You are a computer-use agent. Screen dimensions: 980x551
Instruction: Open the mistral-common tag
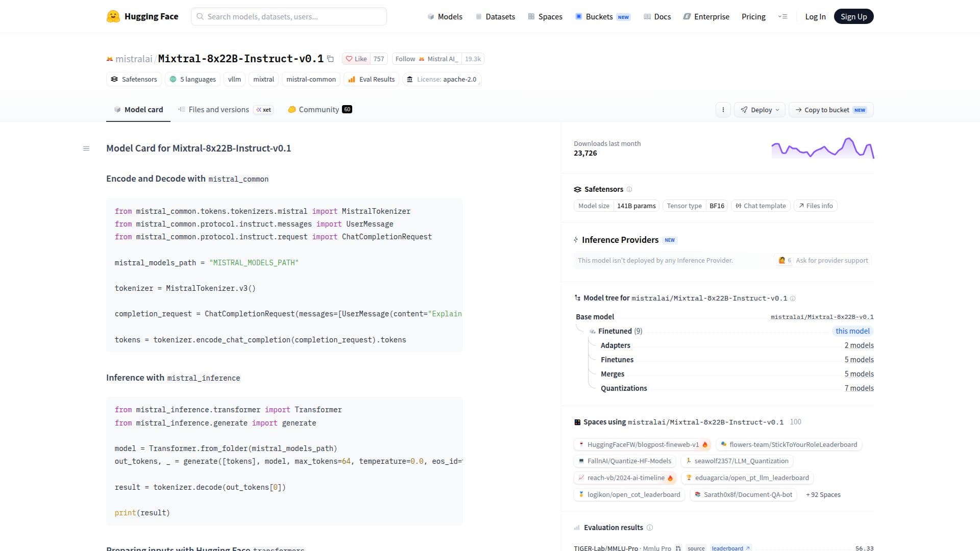pyautogui.click(x=311, y=79)
